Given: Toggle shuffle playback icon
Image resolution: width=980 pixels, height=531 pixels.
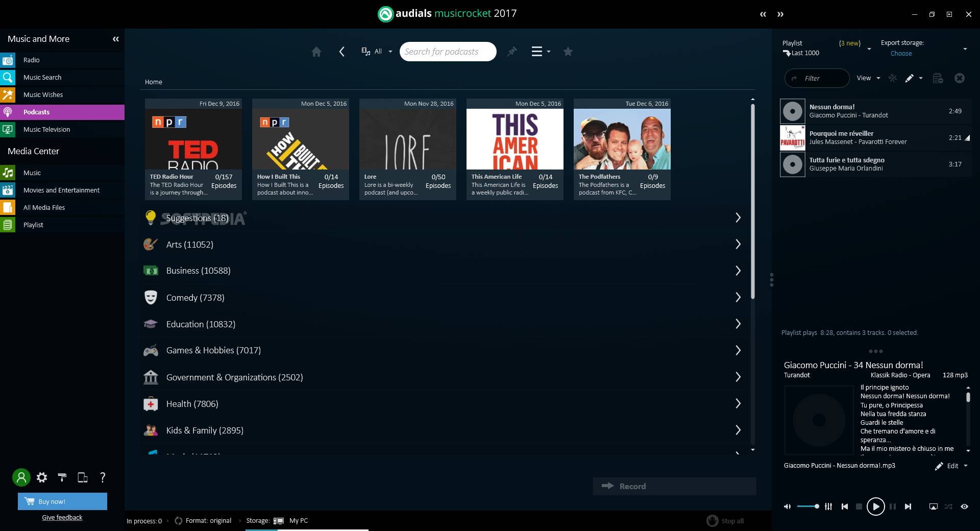Looking at the screenshot, I should (x=948, y=506).
